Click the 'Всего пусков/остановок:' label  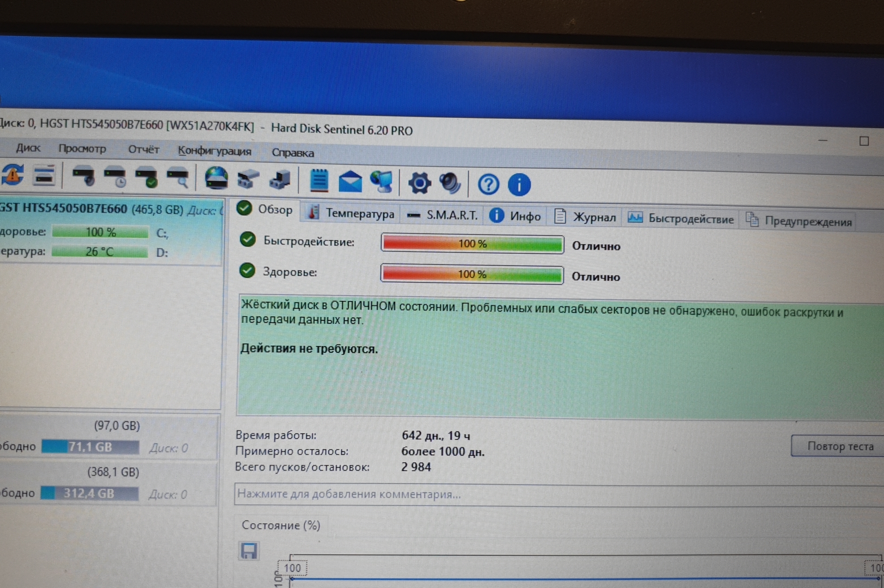point(302,467)
